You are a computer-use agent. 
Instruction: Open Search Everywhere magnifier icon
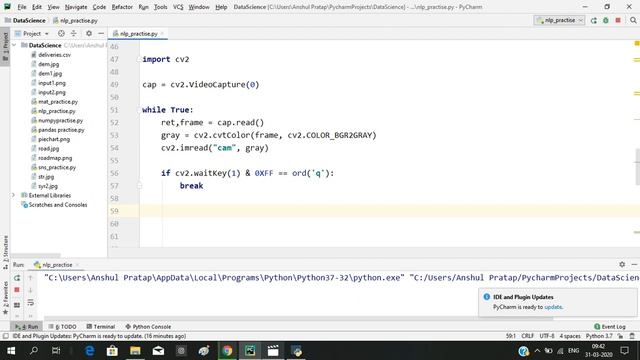(633, 20)
